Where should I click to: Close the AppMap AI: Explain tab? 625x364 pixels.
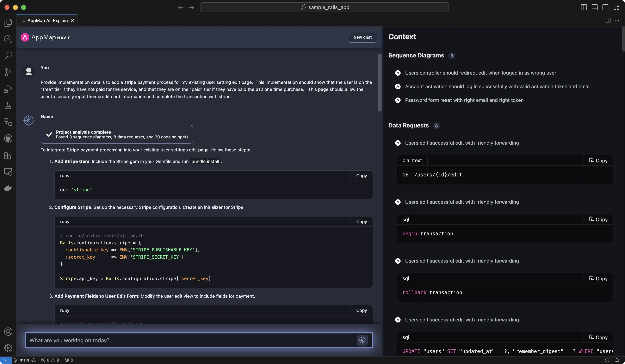[x=73, y=20]
